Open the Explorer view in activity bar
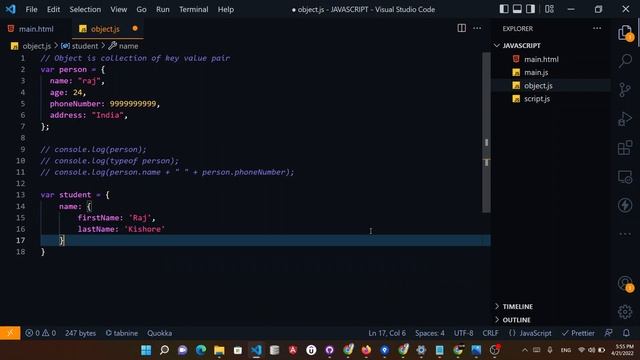This screenshot has height=360, width=640. pyautogui.click(x=625, y=33)
